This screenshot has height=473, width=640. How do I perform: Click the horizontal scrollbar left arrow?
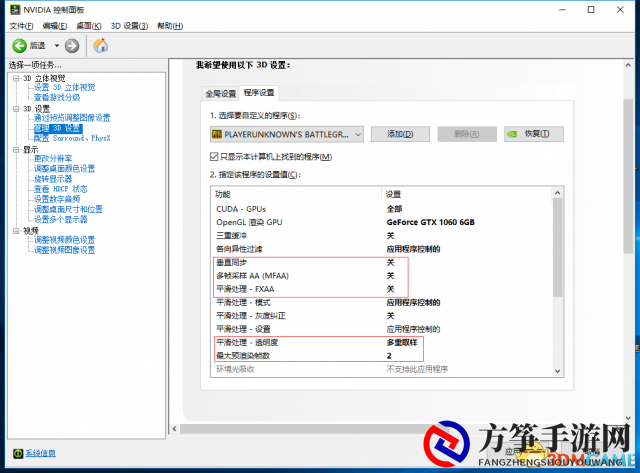pyautogui.click(x=175, y=429)
